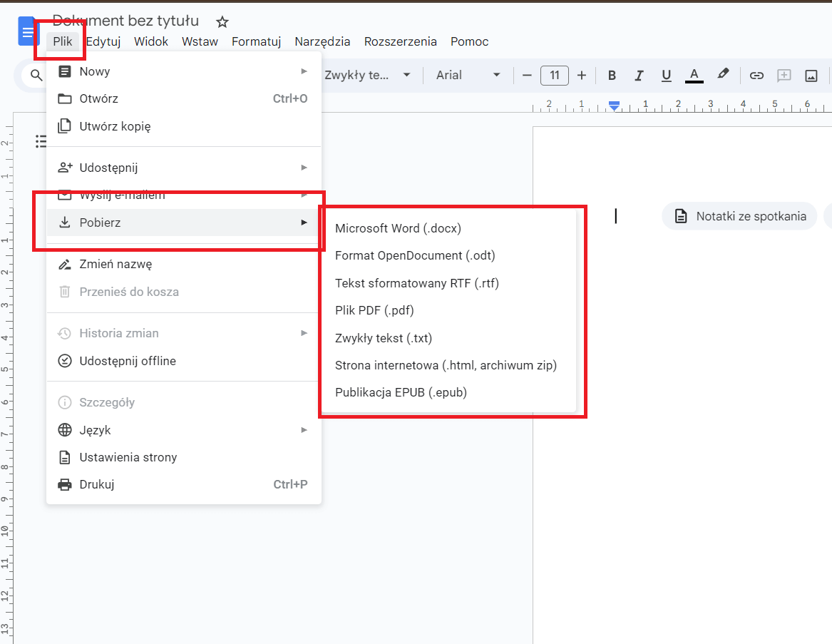
Task: Expand the Język submenu arrow
Action: [x=304, y=429]
